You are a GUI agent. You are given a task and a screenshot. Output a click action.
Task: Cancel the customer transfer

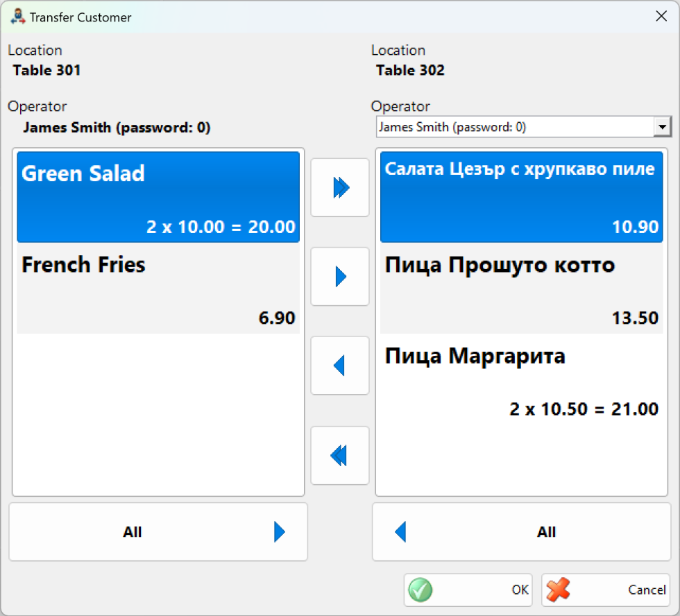[x=606, y=590]
